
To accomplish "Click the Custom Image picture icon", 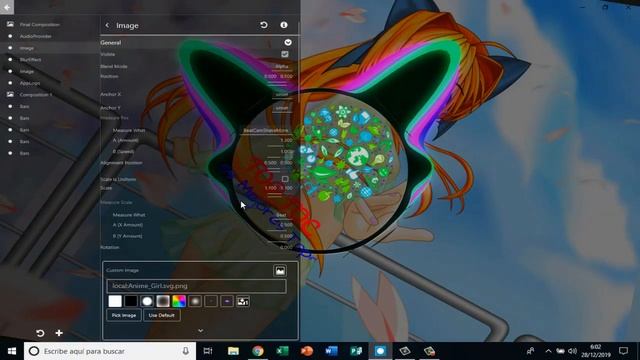I will click(x=280, y=271).
